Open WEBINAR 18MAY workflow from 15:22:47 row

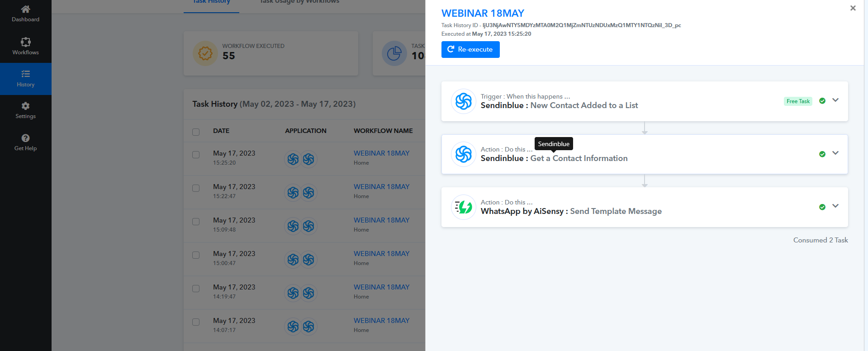(381, 187)
